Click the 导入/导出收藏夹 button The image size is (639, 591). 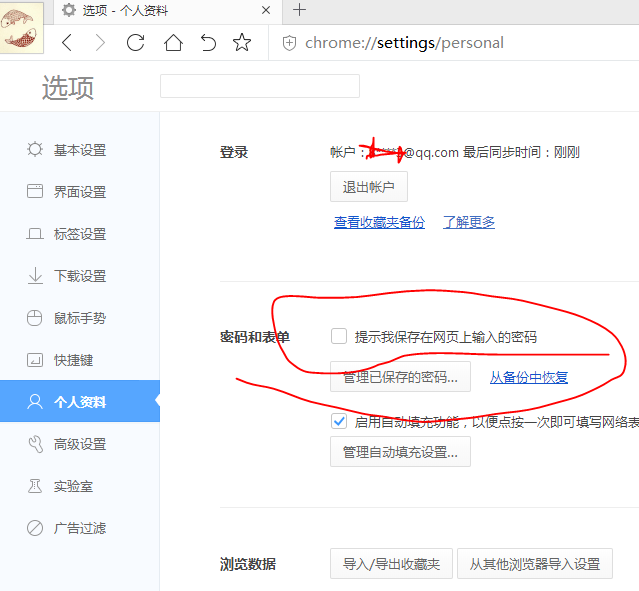click(x=391, y=564)
